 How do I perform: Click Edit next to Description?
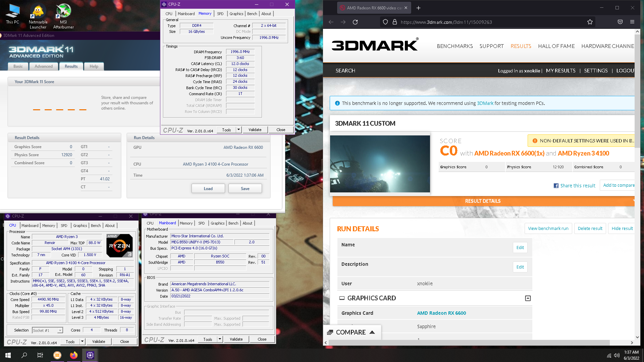pyautogui.click(x=520, y=267)
